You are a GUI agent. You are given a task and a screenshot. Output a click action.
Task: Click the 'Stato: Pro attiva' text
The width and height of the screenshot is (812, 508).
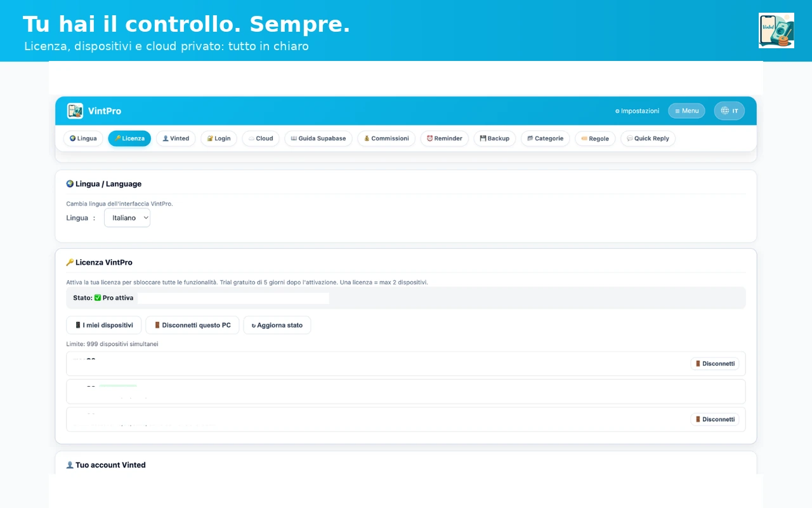click(103, 298)
